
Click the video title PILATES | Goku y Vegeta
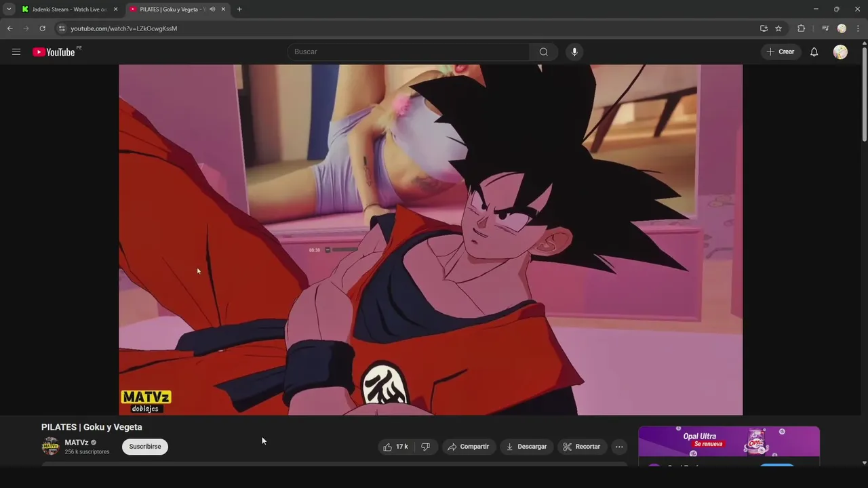click(x=92, y=427)
